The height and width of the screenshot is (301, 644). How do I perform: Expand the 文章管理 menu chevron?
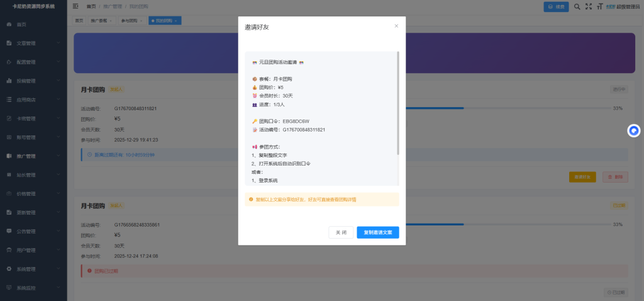[58, 43]
